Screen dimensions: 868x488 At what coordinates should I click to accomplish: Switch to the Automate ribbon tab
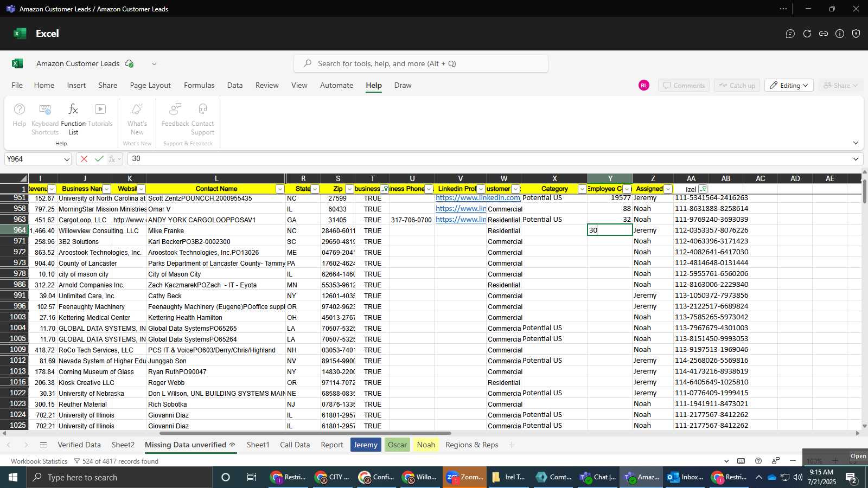(x=336, y=85)
